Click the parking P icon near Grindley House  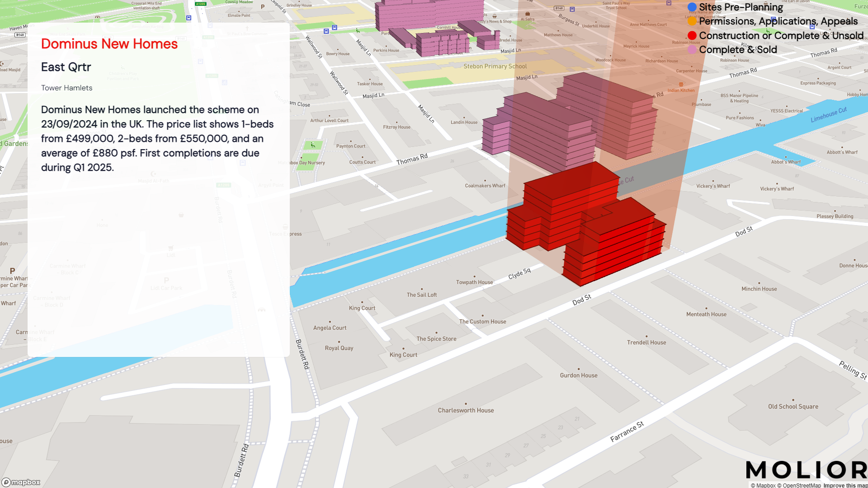(263, 7)
